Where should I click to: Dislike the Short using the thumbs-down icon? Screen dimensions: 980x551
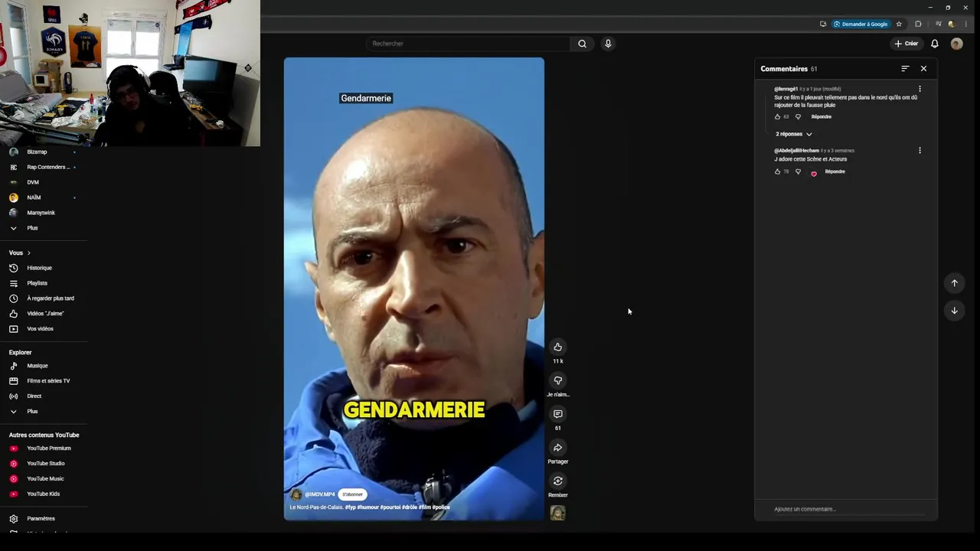click(557, 380)
